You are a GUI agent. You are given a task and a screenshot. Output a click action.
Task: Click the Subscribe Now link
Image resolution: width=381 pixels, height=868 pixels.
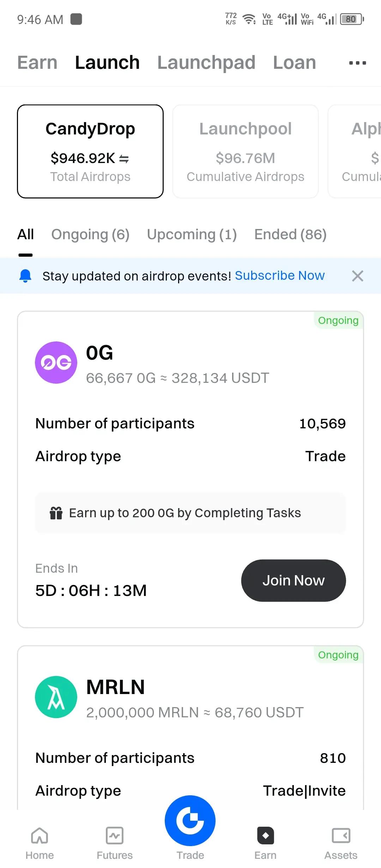tap(280, 276)
